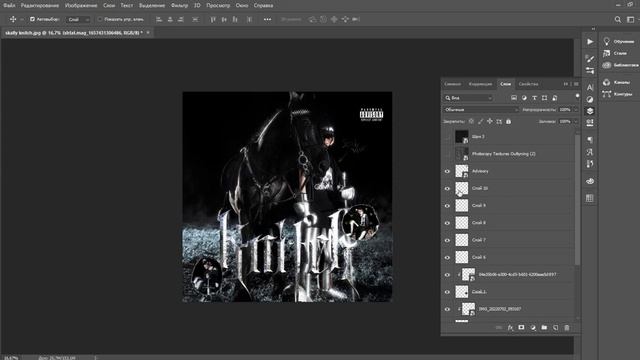Viewport: 640px width, 360px height.
Task: Create a new layer group folder icon
Action: 544,327
